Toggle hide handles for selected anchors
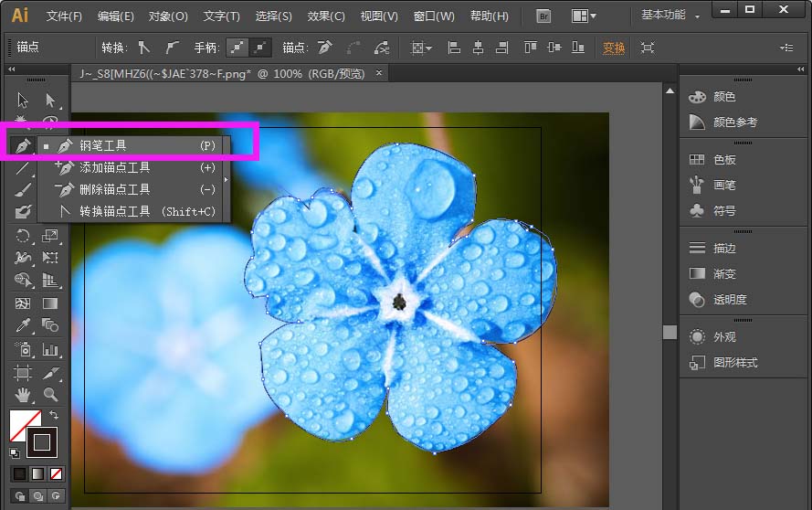The image size is (812, 510). [x=260, y=48]
